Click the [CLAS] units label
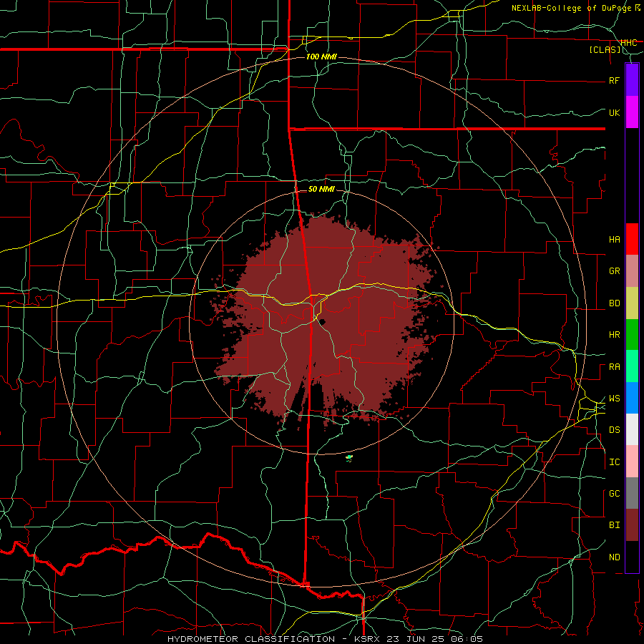 605,50
